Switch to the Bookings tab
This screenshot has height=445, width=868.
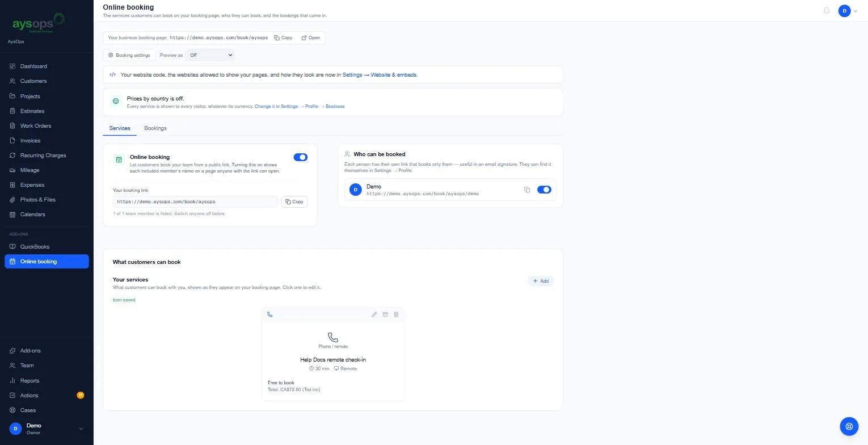pos(155,128)
